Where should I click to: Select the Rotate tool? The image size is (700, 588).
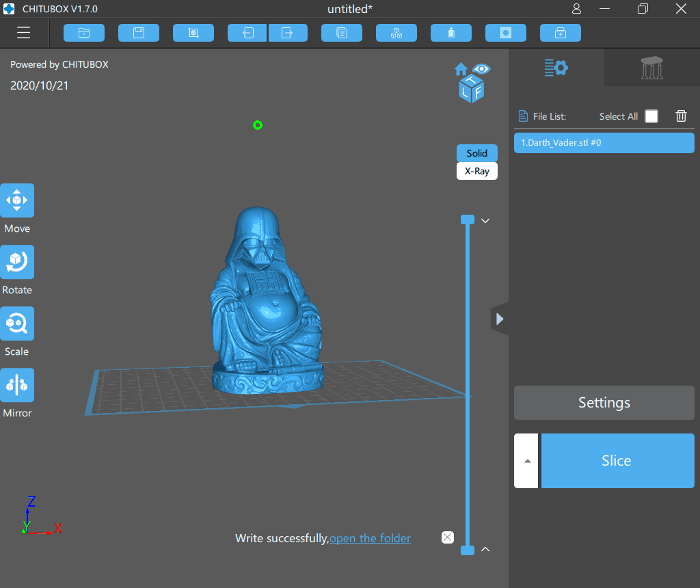point(17,262)
